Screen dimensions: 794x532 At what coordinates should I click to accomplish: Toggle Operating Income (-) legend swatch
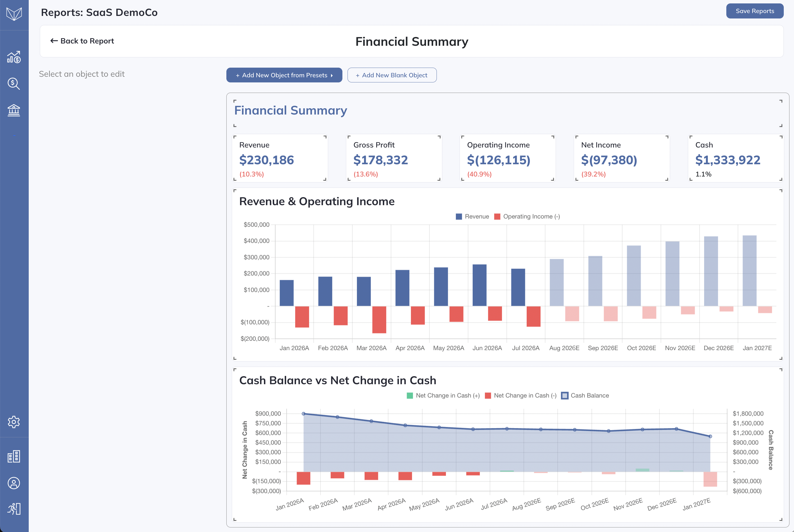(x=497, y=217)
